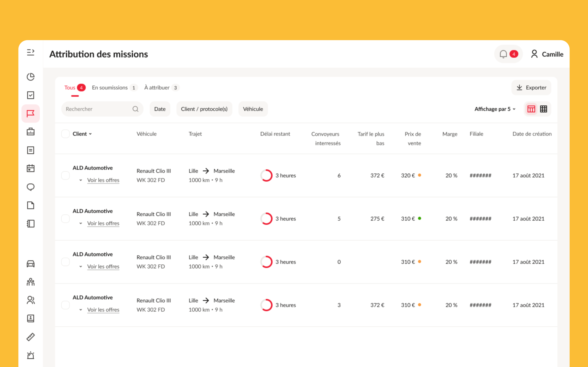Check the select-all box in the Client column header

click(65, 133)
